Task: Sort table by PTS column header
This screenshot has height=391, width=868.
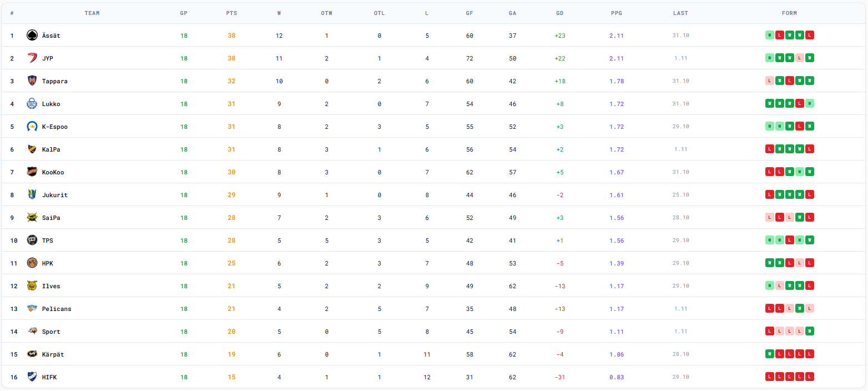Action: pos(231,13)
